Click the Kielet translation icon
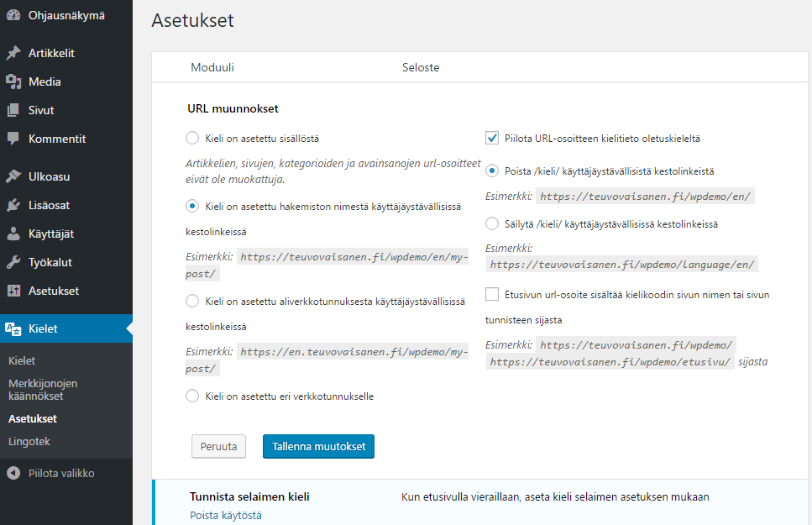The height and width of the screenshot is (525, 812). point(13,328)
